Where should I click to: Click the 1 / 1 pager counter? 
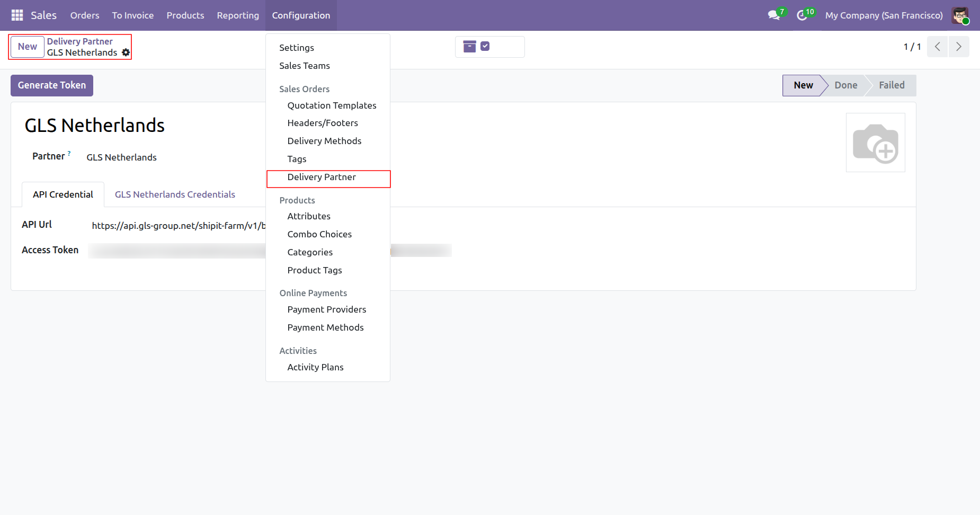pyautogui.click(x=912, y=47)
